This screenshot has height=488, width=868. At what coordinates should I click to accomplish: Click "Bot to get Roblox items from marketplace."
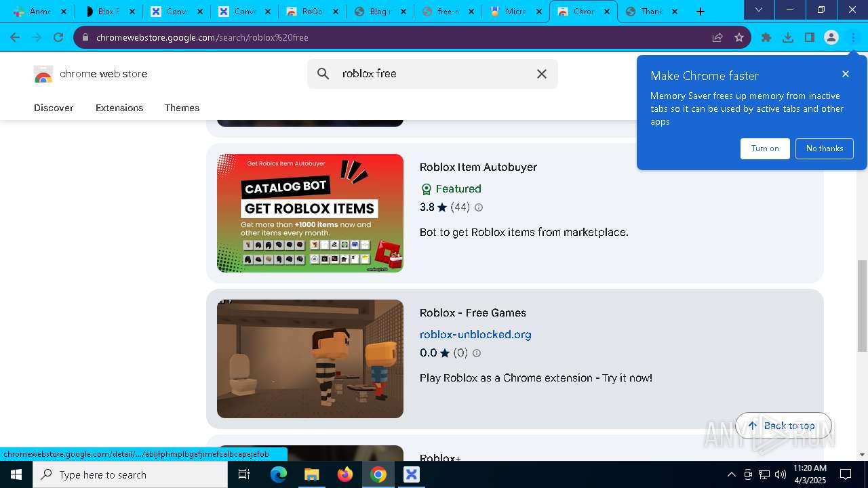pyautogui.click(x=524, y=232)
